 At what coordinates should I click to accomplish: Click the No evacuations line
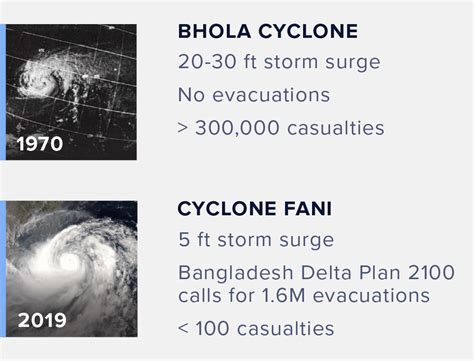point(254,95)
